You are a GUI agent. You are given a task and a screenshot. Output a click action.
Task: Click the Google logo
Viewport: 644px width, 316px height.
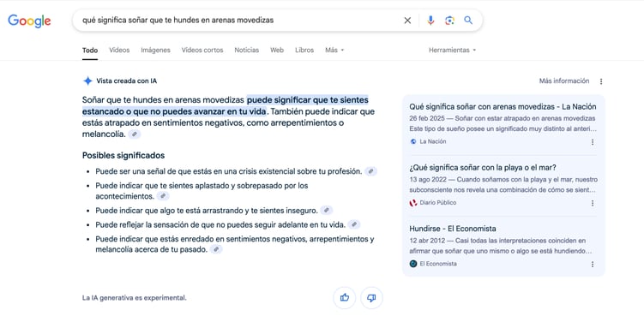click(x=29, y=21)
